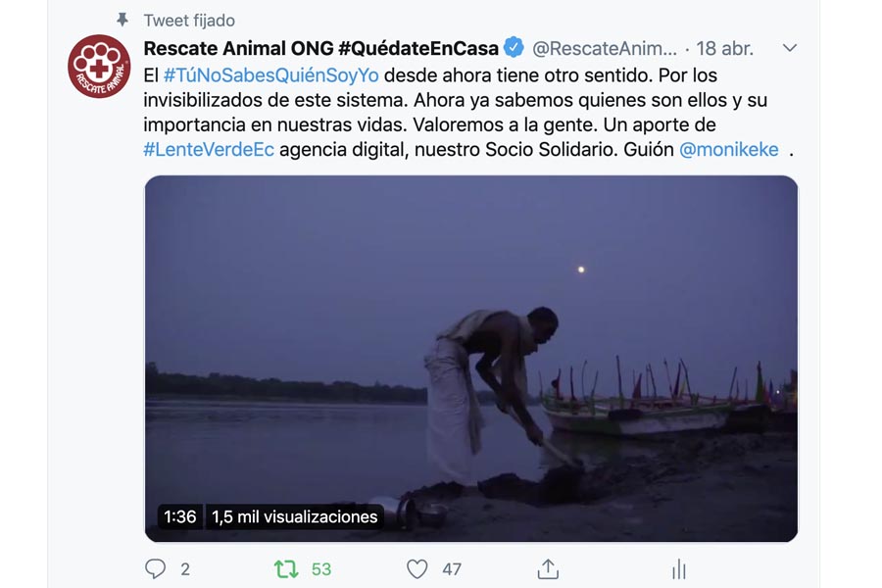Open the Rescate Animal ONG account name
The width and height of the screenshot is (882, 588).
[321, 48]
